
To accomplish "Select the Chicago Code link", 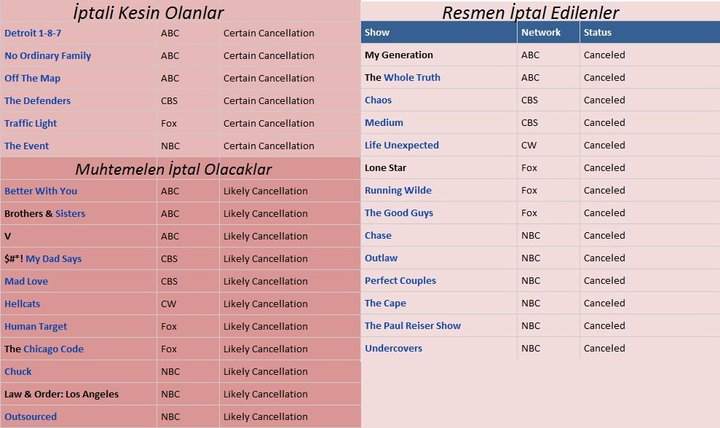I will 53,349.
